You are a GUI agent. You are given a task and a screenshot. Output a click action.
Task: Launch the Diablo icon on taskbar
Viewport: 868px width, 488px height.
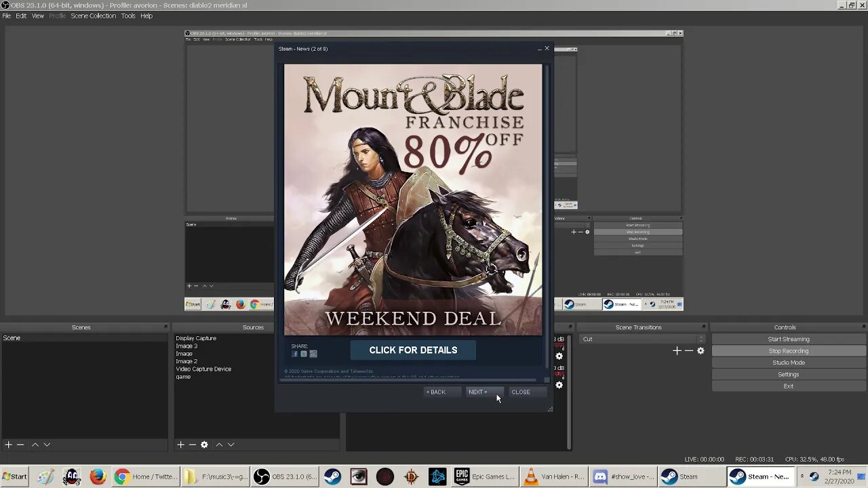[x=412, y=476]
